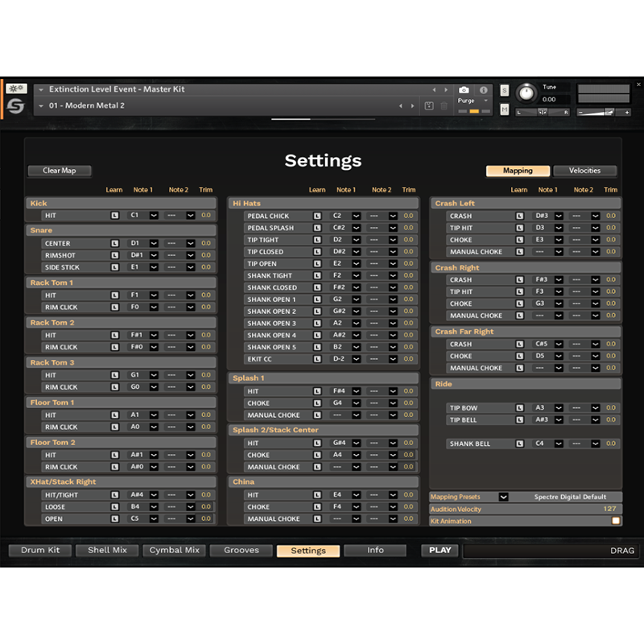
Task: Switch to Velocities view
Action: coord(585,171)
